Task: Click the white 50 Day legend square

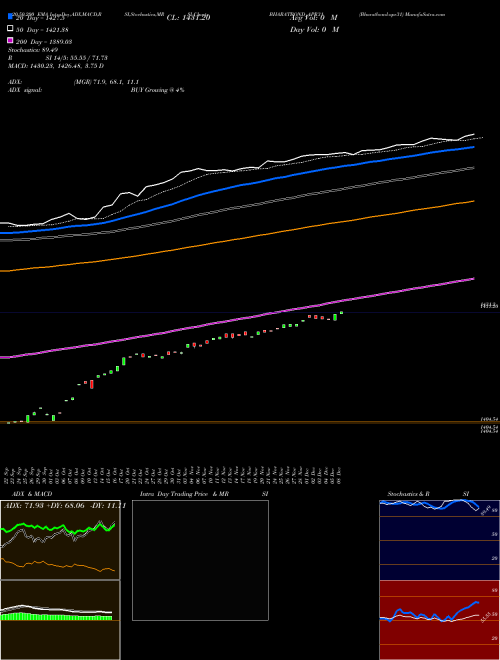Action: click(10, 29)
